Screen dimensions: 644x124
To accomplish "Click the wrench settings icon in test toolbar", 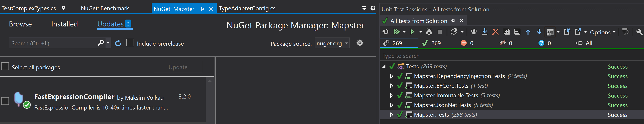I will click(639, 32).
